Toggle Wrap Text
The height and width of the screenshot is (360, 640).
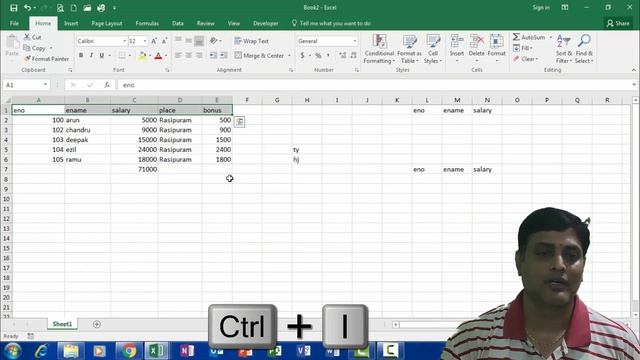(251, 41)
